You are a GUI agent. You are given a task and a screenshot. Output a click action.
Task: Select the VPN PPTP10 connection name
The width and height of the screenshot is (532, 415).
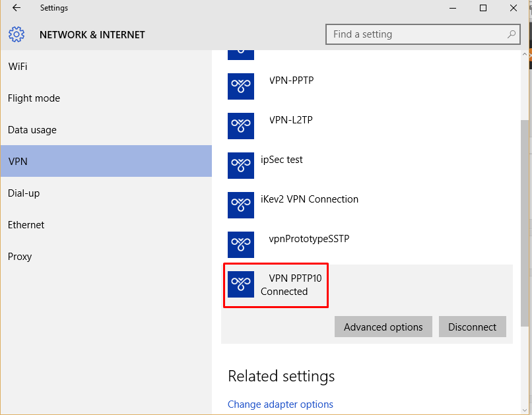pyautogui.click(x=295, y=278)
